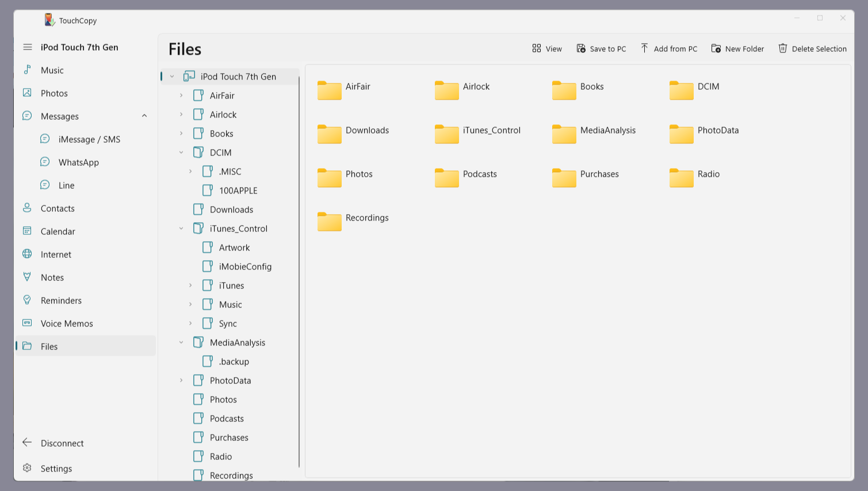The height and width of the screenshot is (491, 868).
Task: Select .backup in the folder tree
Action: 234,361
